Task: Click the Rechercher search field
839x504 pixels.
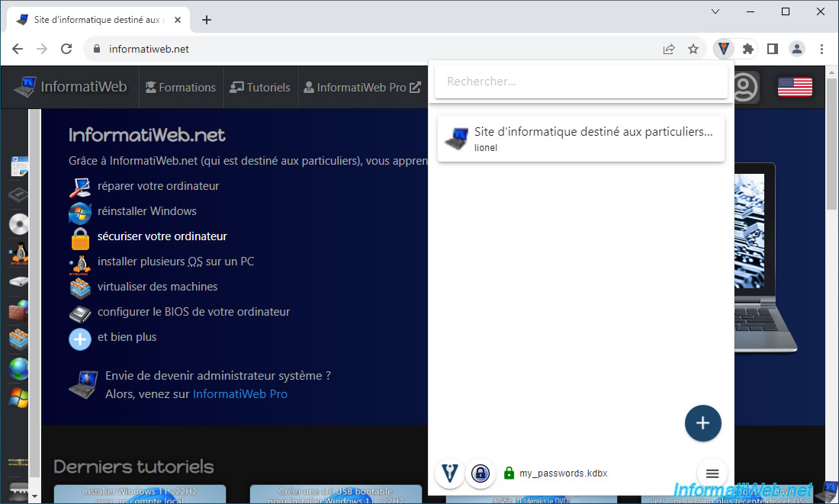Action: (x=580, y=82)
